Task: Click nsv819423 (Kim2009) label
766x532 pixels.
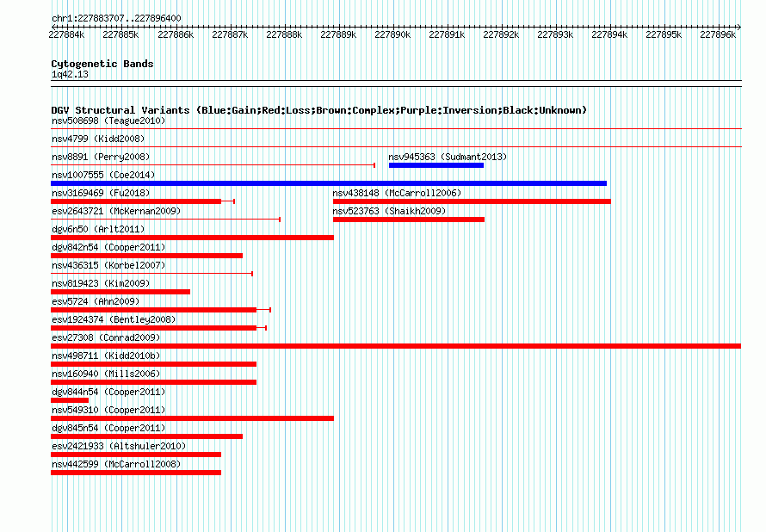Action: tap(101, 283)
